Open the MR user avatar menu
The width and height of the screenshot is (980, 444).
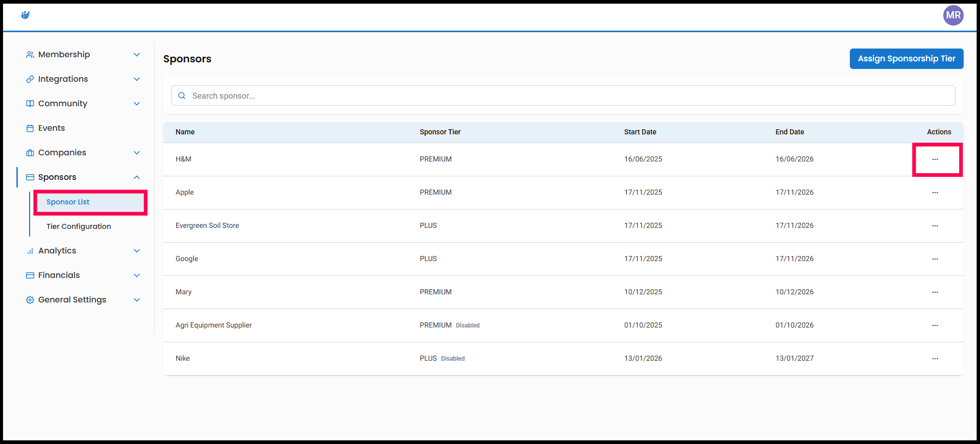point(953,15)
